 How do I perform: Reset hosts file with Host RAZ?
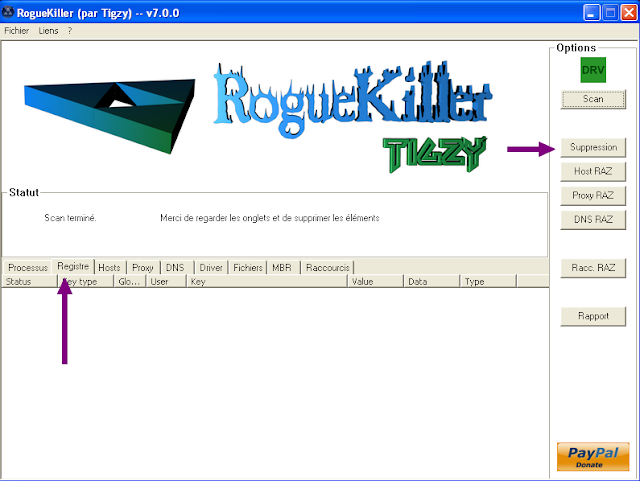point(593,171)
